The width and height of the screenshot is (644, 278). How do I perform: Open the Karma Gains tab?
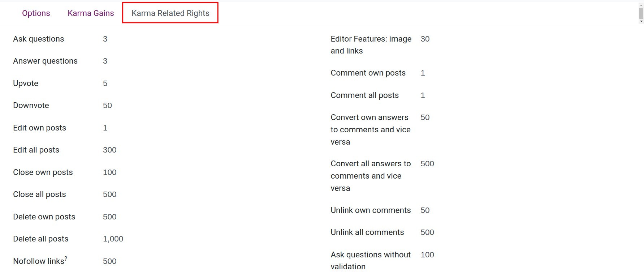(x=91, y=13)
